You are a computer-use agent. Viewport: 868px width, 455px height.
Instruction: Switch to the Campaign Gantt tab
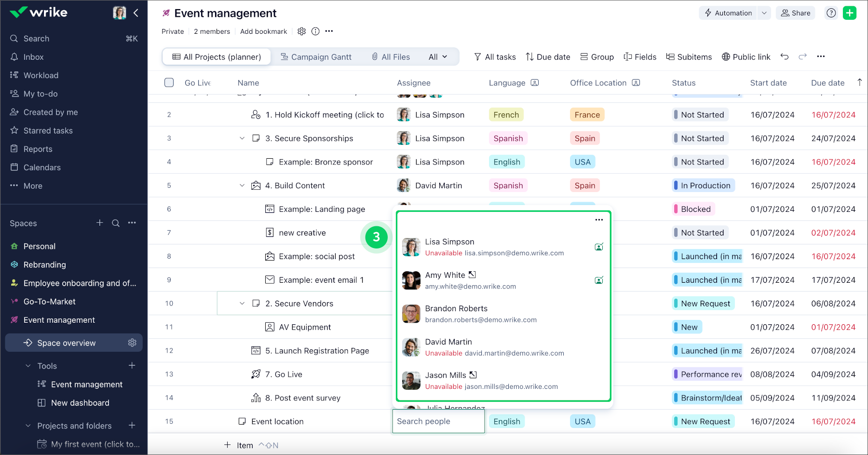[316, 56]
